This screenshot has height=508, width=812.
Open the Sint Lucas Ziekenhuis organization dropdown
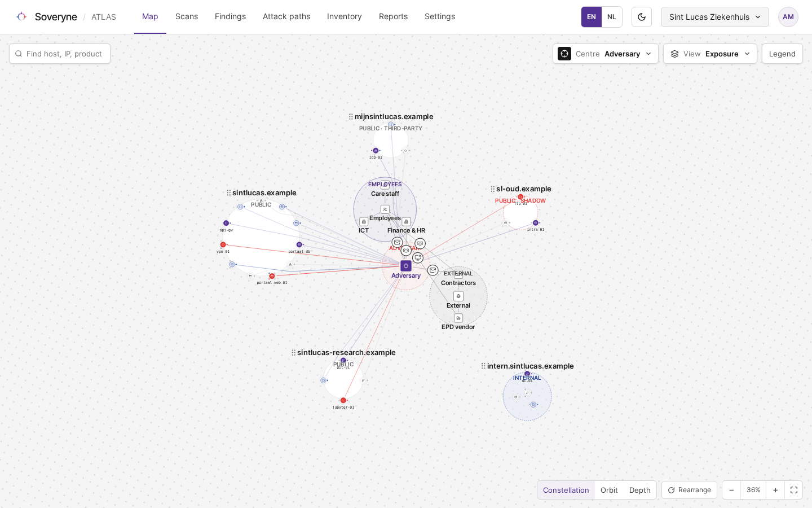(x=715, y=17)
